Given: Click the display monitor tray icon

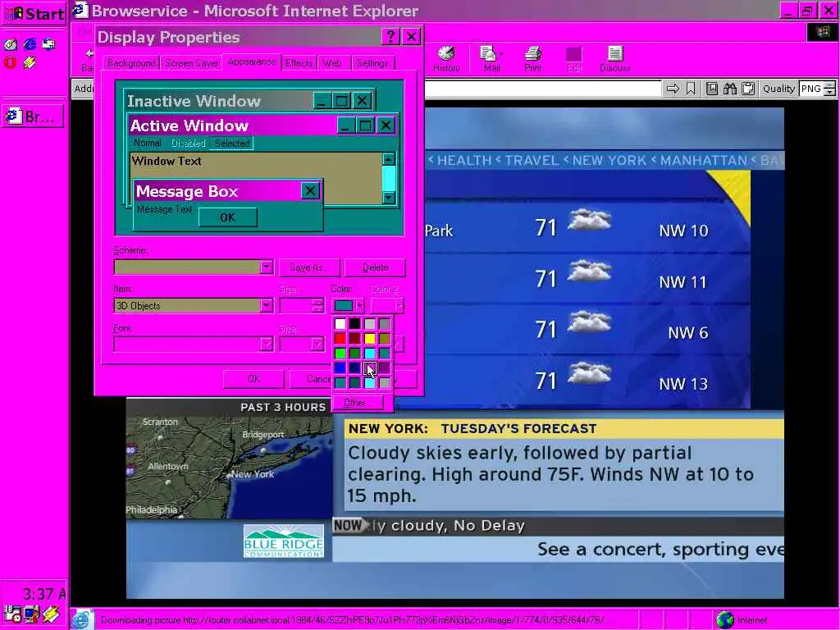Looking at the screenshot, I should click(32, 614).
